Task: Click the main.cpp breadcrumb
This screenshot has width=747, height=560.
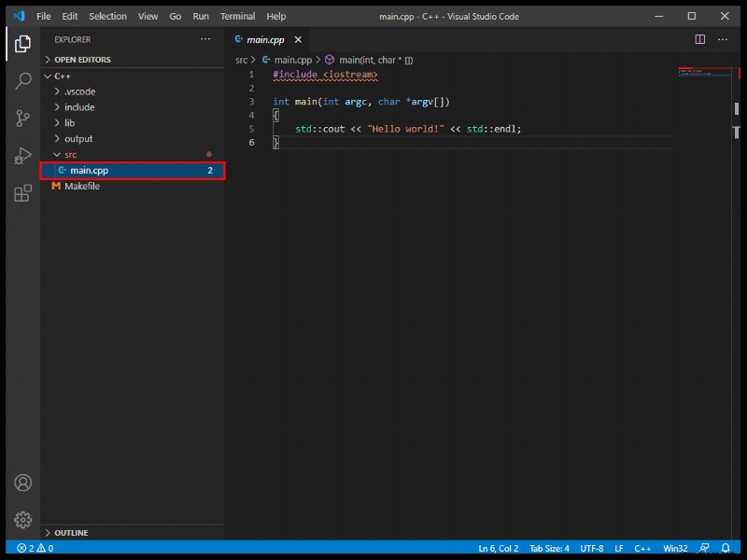Action: click(x=288, y=60)
